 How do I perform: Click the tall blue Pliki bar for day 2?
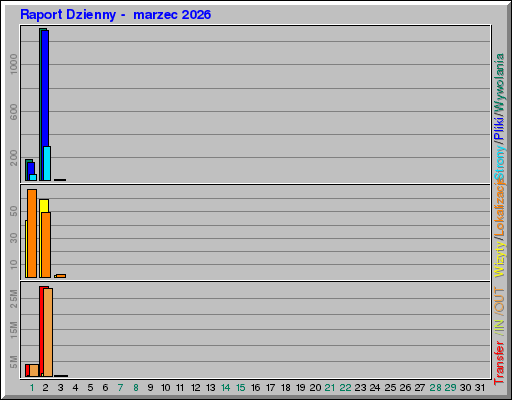(x=45, y=88)
